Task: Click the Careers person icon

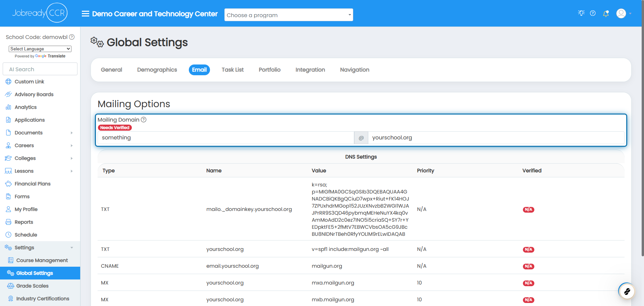Action: pos(8,145)
